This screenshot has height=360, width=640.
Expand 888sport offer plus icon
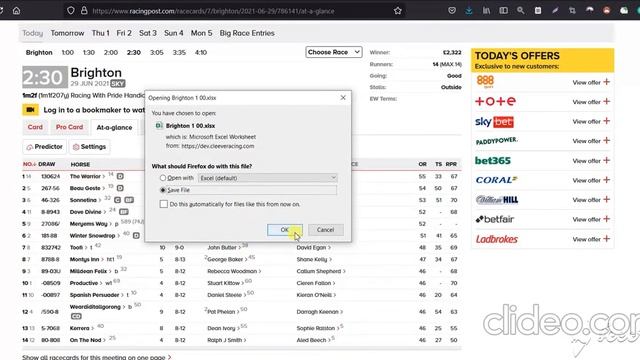point(607,82)
